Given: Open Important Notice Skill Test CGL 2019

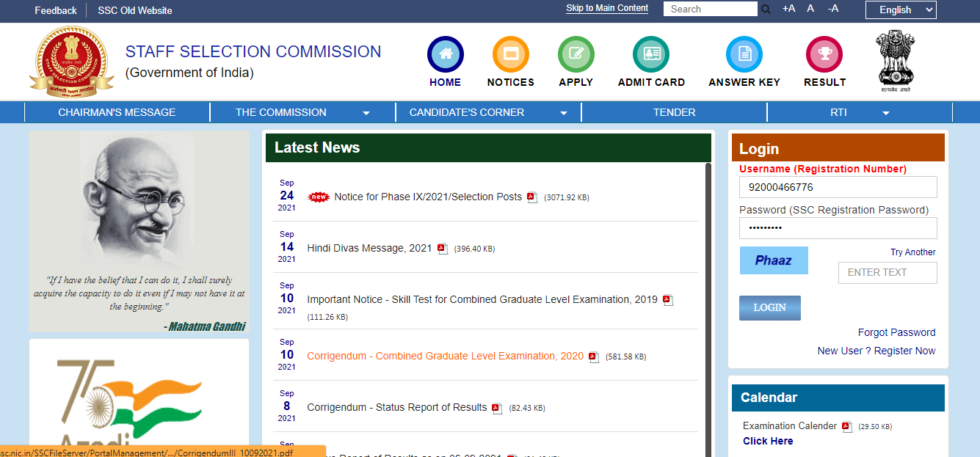Looking at the screenshot, I should (x=482, y=299).
